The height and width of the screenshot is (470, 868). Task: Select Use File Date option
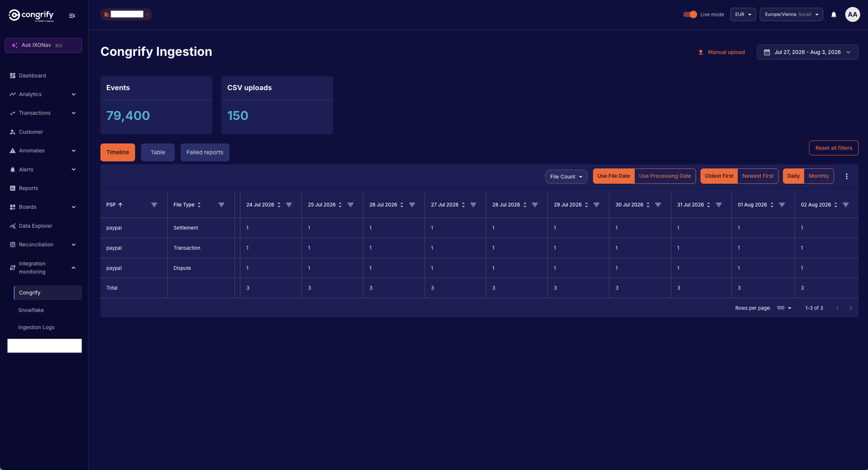pyautogui.click(x=614, y=176)
